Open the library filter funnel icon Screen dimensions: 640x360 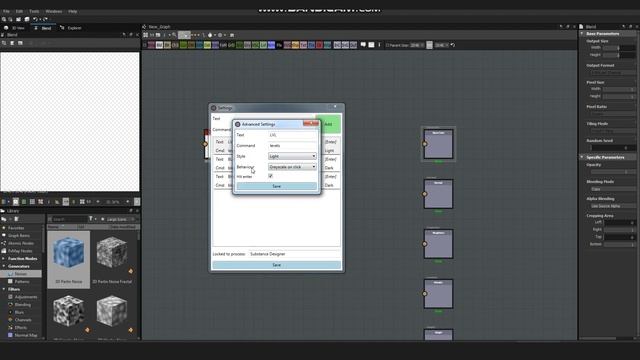coord(91,219)
